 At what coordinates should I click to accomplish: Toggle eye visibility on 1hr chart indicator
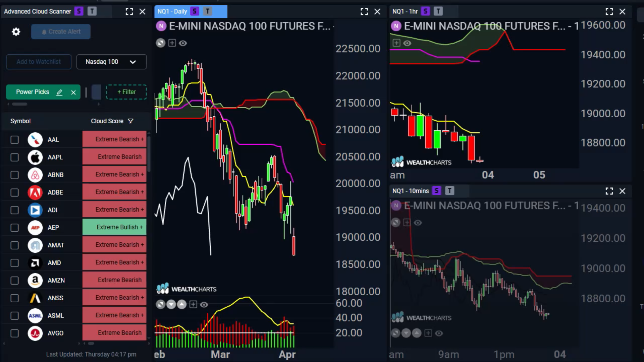coord(407,43)
